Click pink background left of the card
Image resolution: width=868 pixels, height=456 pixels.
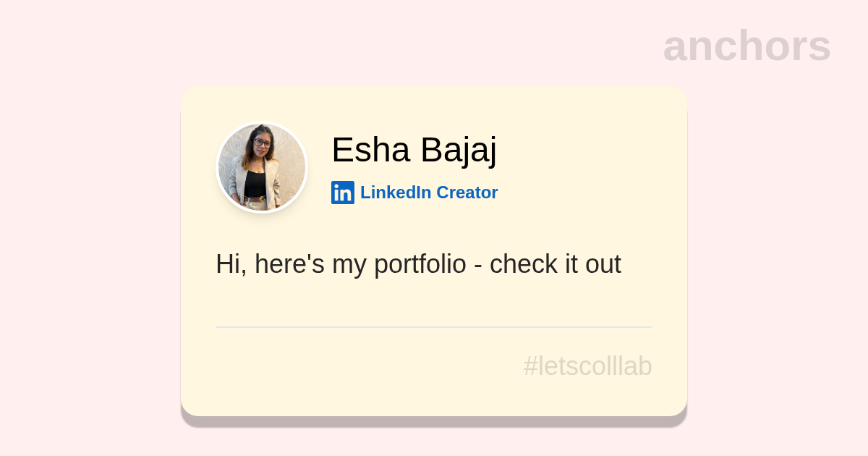[87, 253]
